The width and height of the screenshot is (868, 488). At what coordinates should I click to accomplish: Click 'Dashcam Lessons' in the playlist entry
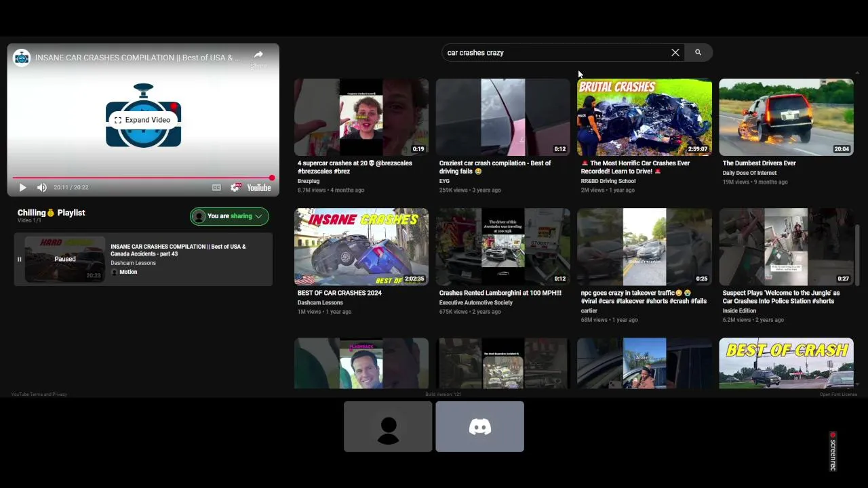[133, 263]
